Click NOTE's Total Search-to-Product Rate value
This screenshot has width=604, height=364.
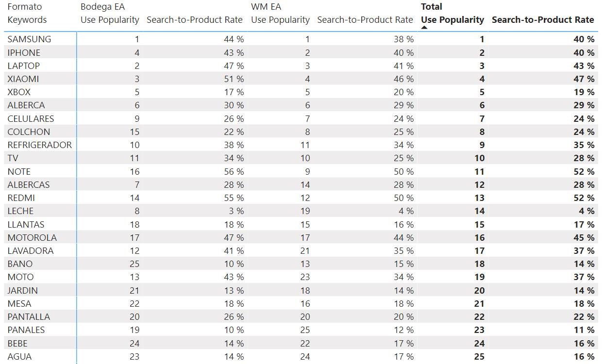click(x=584, y=171)
